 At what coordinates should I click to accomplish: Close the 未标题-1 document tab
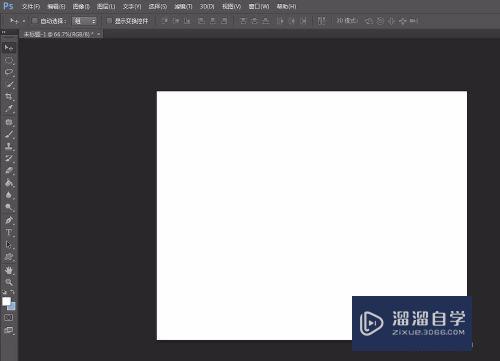tap(99, 34)
